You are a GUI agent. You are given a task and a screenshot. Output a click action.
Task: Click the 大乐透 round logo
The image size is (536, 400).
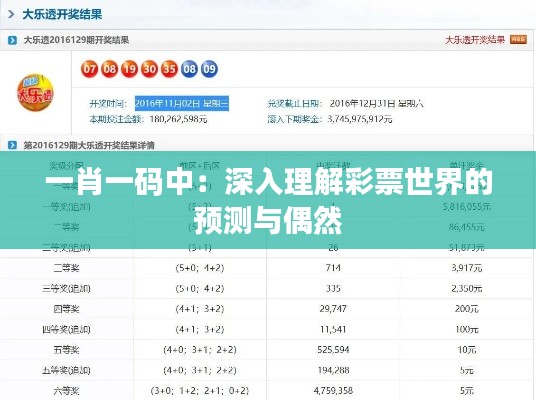pos(35,93)
